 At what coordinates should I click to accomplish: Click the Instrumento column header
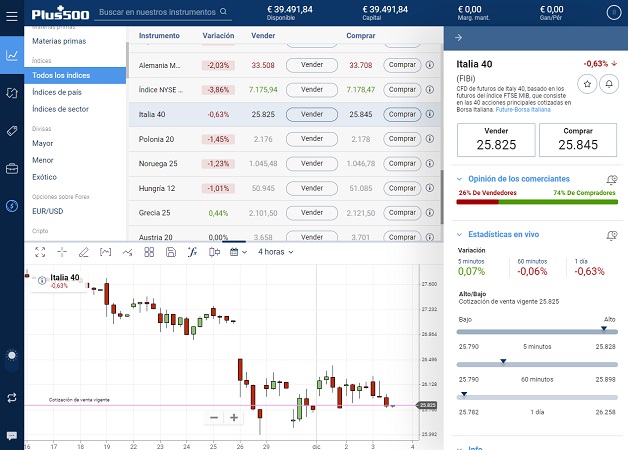(159, 36)
